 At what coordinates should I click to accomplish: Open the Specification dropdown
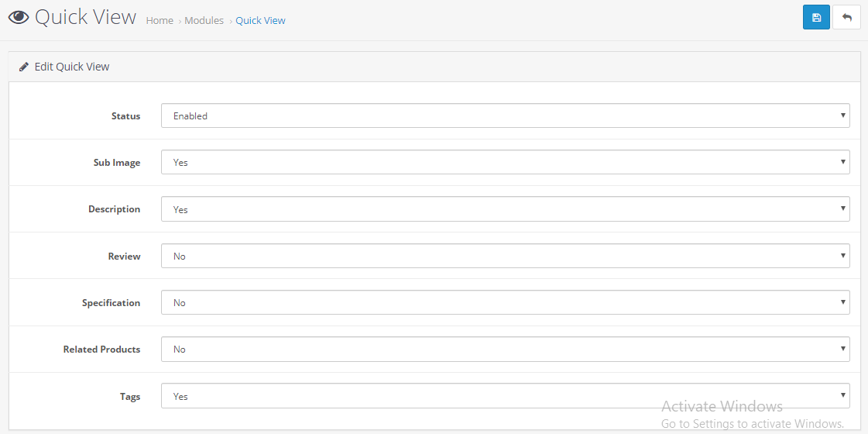(506, 302)
